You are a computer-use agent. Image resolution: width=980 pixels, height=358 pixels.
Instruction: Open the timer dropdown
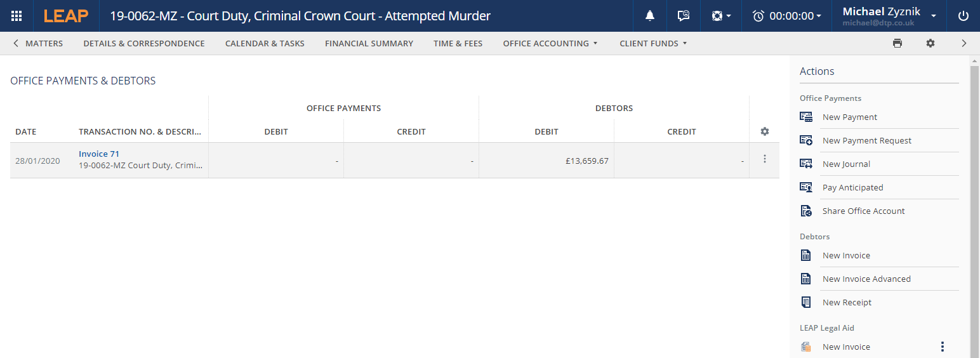tap(787, 16)
